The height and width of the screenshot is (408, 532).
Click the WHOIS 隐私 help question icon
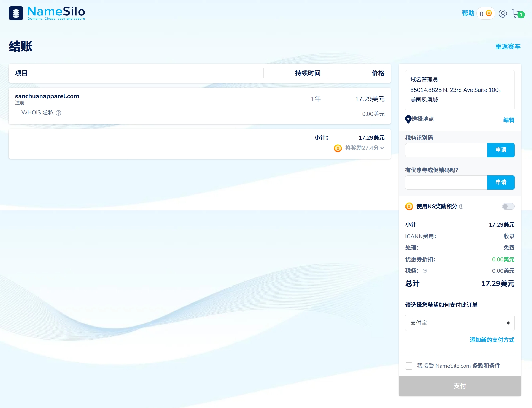(x=59, y=113)
